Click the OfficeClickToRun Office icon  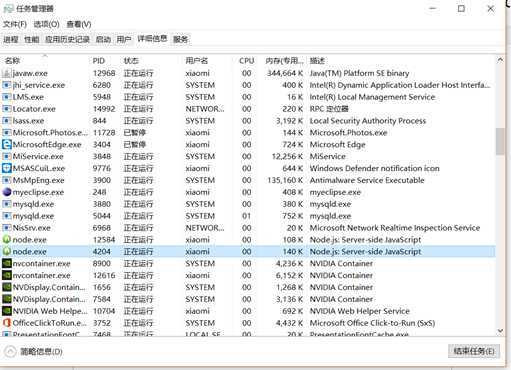coord(6,323)
